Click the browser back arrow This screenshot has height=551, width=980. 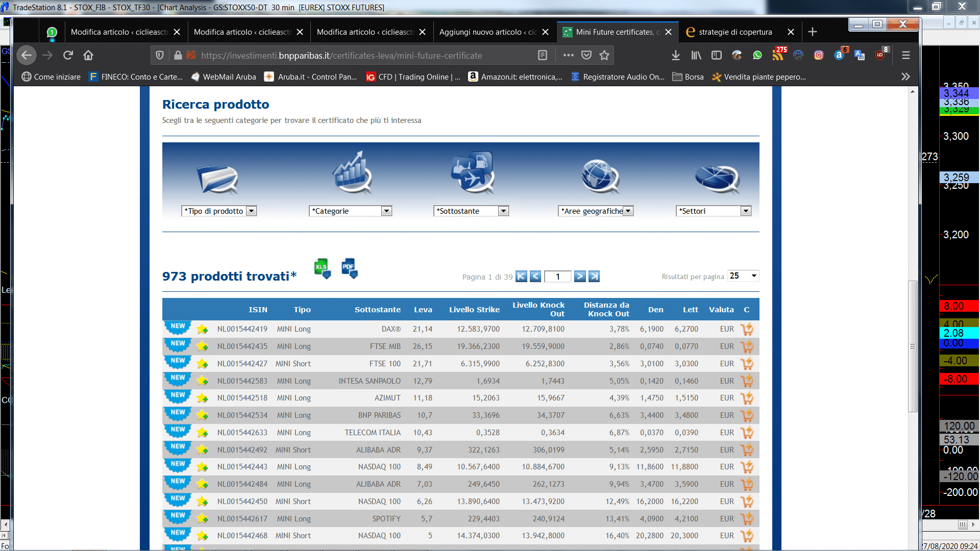click(x=27, y=55)
